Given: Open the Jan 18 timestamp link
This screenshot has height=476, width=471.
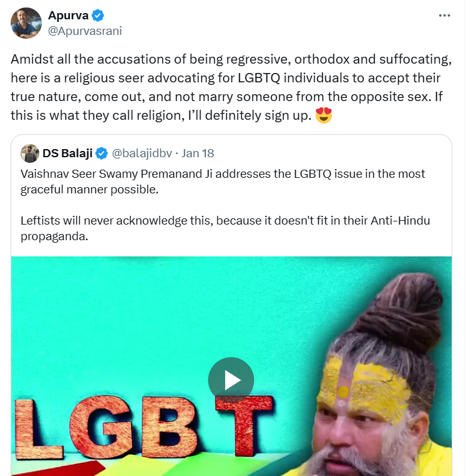Looking at the screenshot, I should point(198,153).
